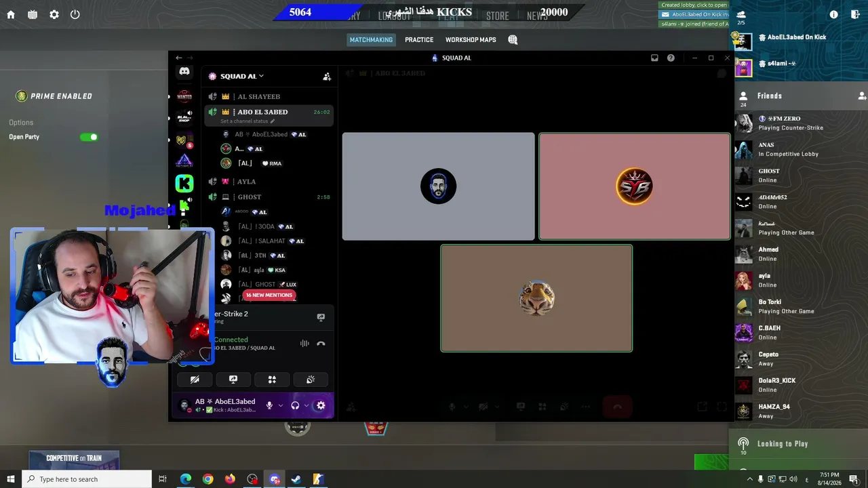Open Steam from the taskbar

click(296, 479)
